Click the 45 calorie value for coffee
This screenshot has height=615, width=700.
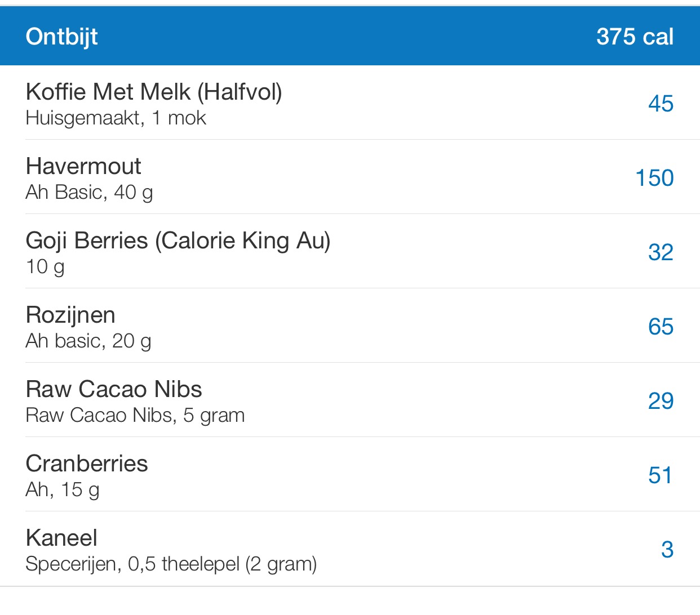661,104
